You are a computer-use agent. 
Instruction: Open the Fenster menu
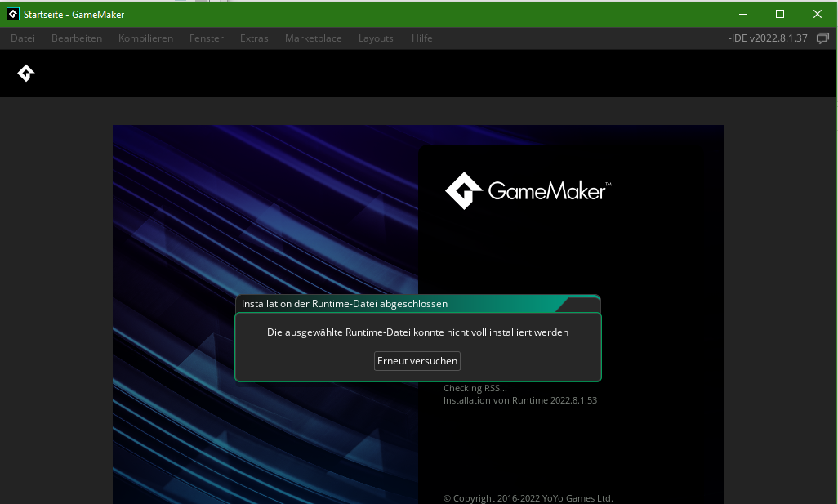point(207,38)
